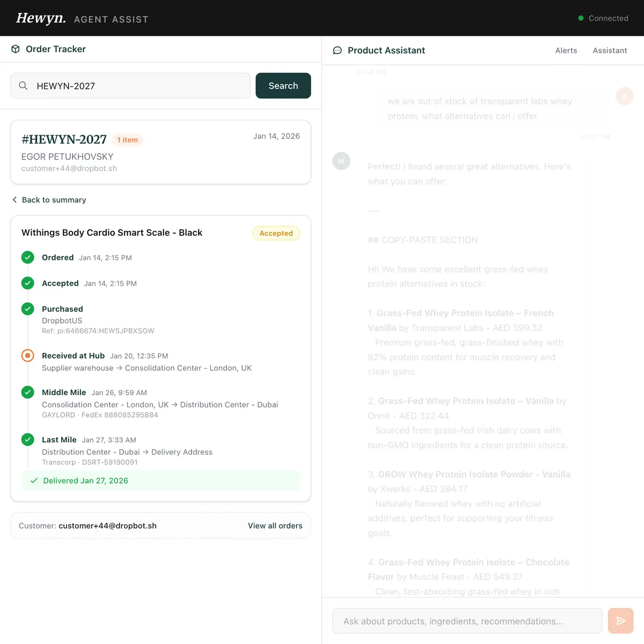The width and height of the screenshot is (644, 644).
Task: Toggle the green Connected status dot
Action: click(x=580, y=18)
